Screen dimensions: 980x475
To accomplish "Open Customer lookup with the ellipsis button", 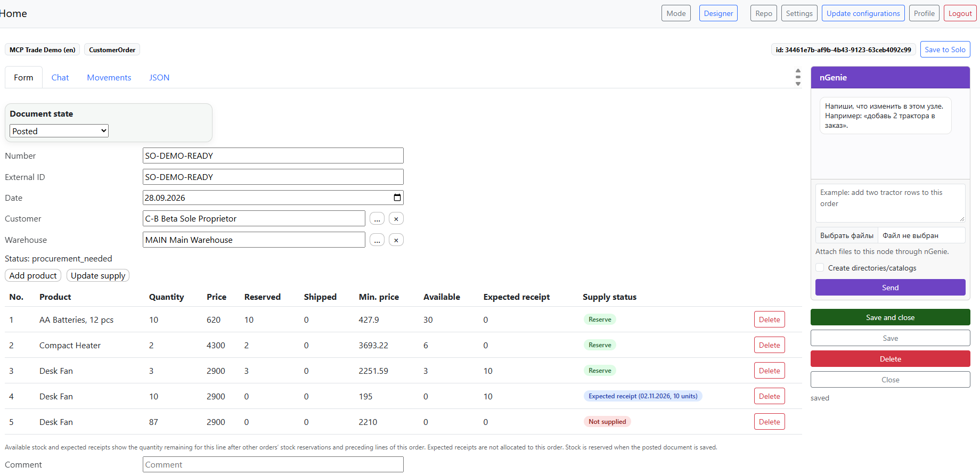I will [377, 219].
